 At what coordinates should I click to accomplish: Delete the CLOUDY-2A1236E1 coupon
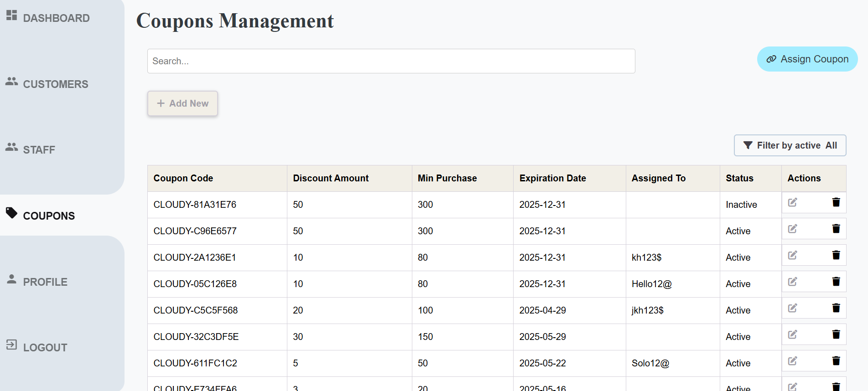click(x=836, y=255)
